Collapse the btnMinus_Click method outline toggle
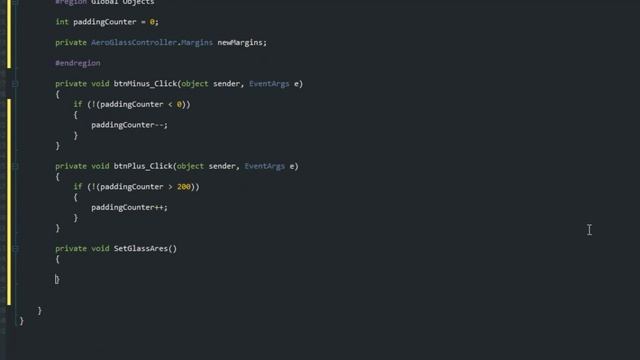The width and height of the screenshot is (640, 360). click(15, 84)
